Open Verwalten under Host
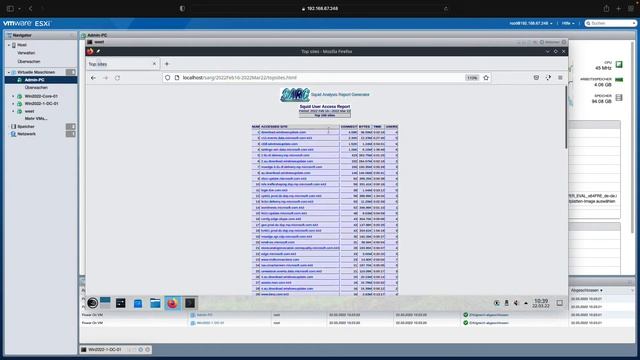 (x=26, y=53)
